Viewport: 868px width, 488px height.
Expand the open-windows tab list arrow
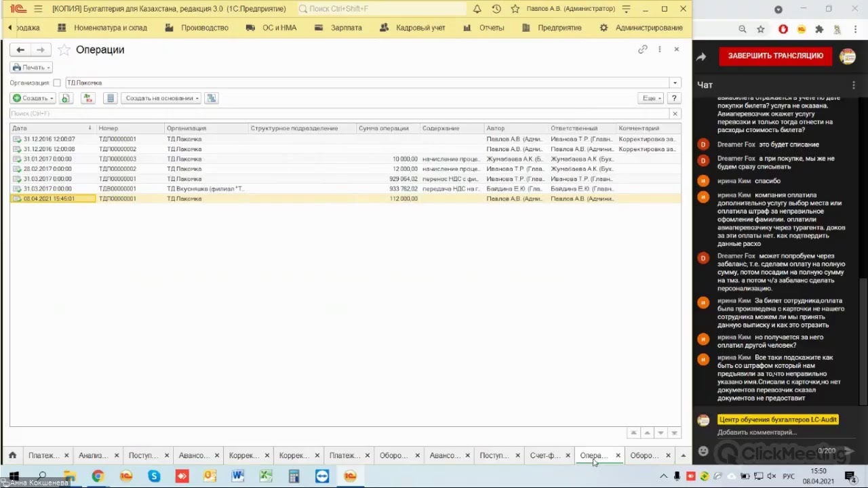pos(683,455)
